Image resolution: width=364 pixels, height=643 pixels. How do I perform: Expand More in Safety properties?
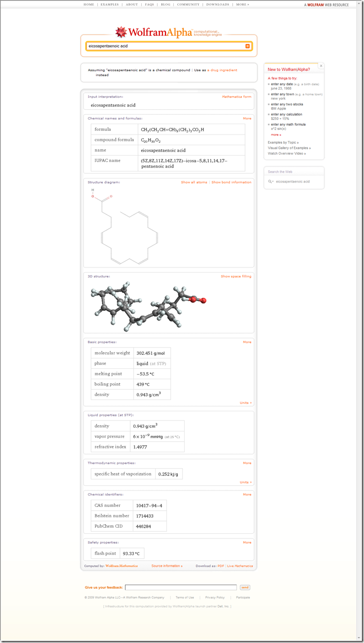(x=247, y=543)
